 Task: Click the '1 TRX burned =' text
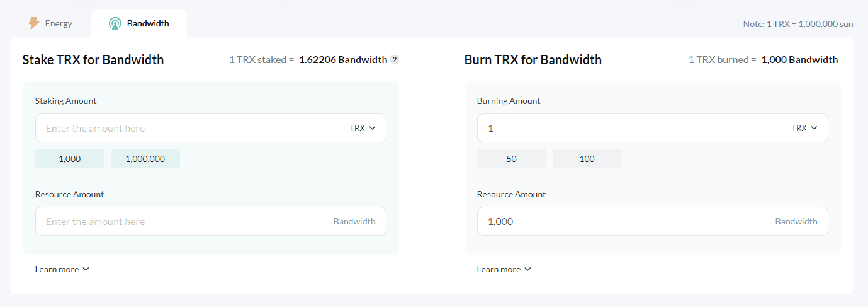pos(722,60)
